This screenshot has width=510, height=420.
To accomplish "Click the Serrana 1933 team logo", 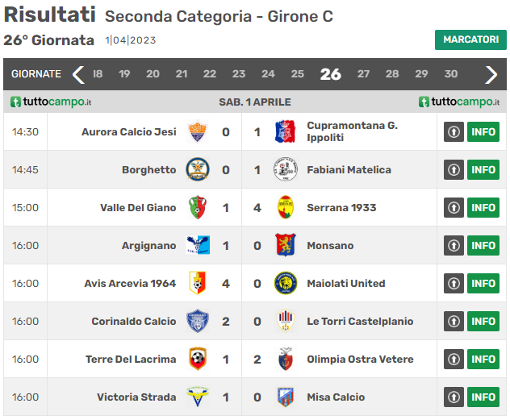I will click(x=285, y=207).
